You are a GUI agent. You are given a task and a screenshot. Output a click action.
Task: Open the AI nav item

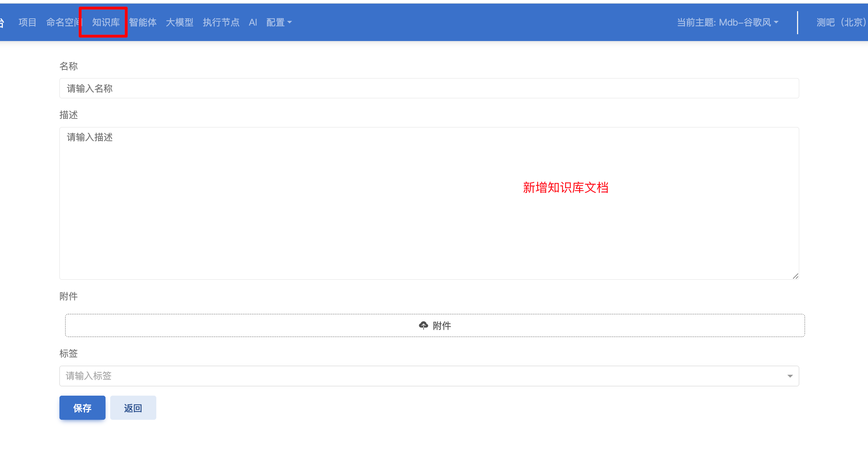point(253,22)
